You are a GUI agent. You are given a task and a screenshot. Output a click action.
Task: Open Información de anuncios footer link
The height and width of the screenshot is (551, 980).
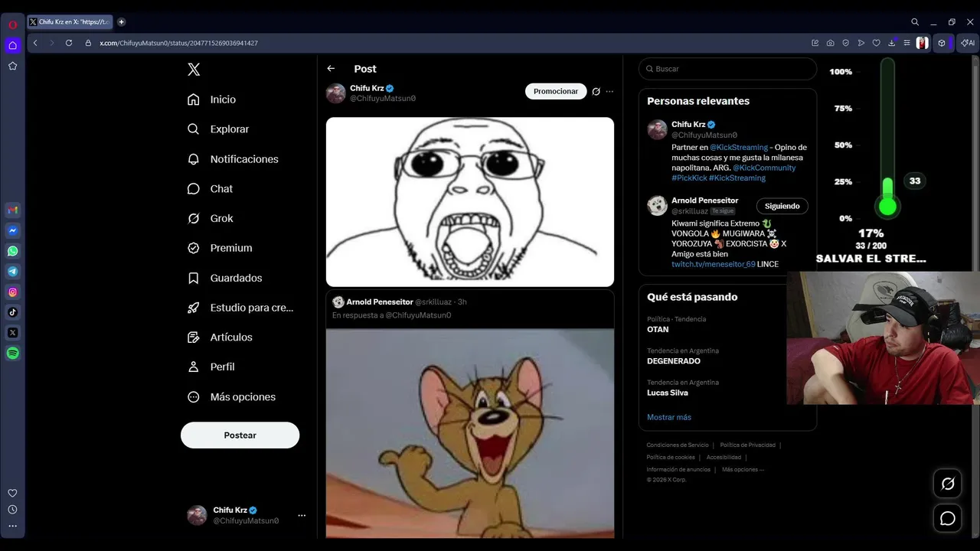pyautogui.click(x=678, y=470)
